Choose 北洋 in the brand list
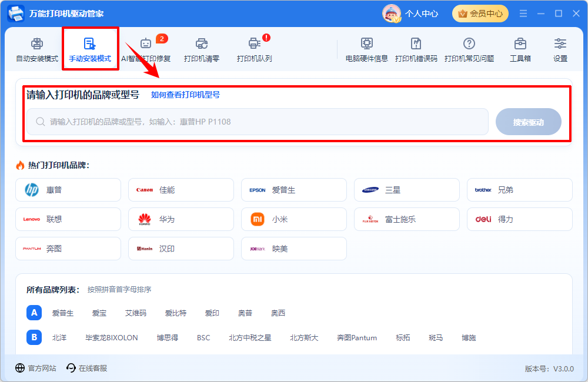Screen dimensions: 588x382 click(x=59, y=338)
